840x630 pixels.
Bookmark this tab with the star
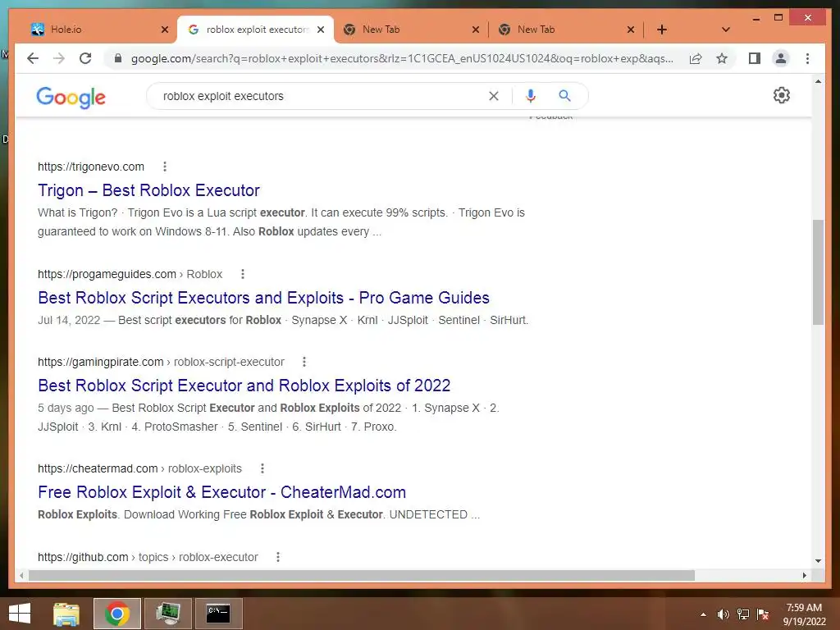pos(722,58)
